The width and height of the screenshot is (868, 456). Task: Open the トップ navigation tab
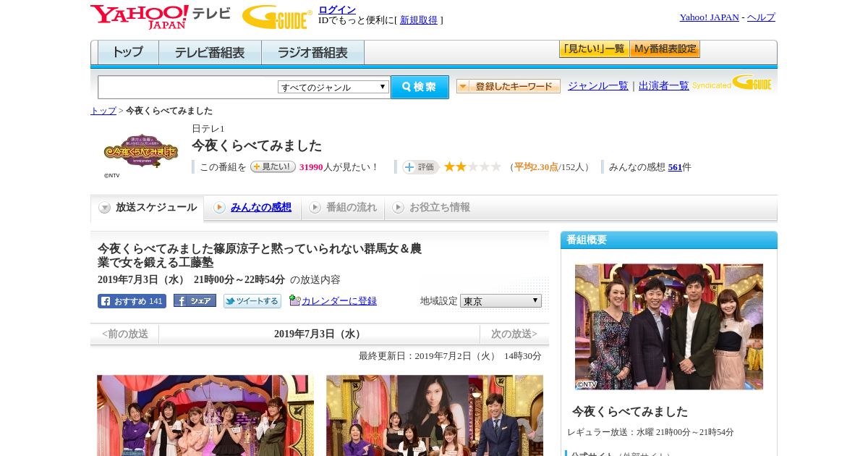tap(128, 52)
